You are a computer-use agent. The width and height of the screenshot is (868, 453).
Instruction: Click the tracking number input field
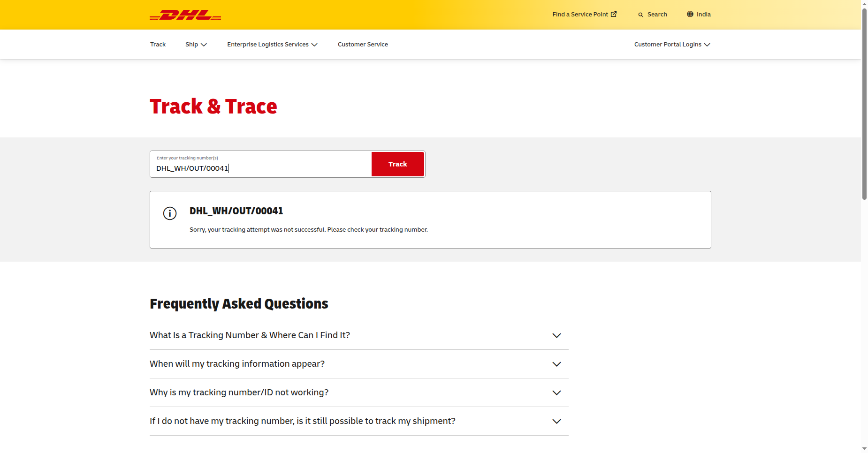261,164
